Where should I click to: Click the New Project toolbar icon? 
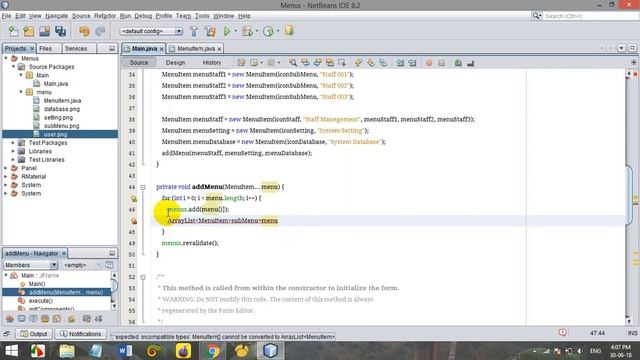(x=29, y=31)
